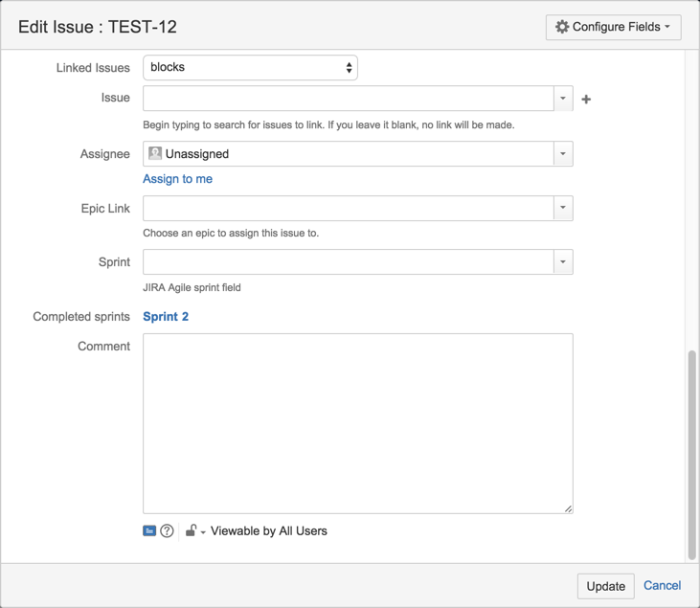Cancel editing the issue
Viewport: 700px width, 608px height.
click(x=662, y=585)
